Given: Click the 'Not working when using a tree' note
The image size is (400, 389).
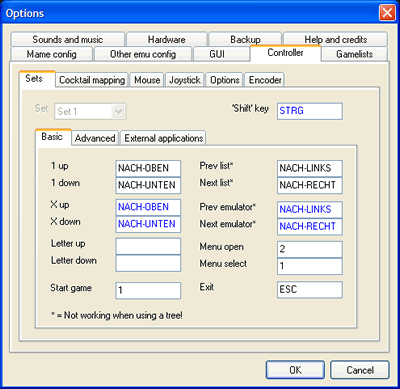Looking at the screenshot, I should pos(117,315).
